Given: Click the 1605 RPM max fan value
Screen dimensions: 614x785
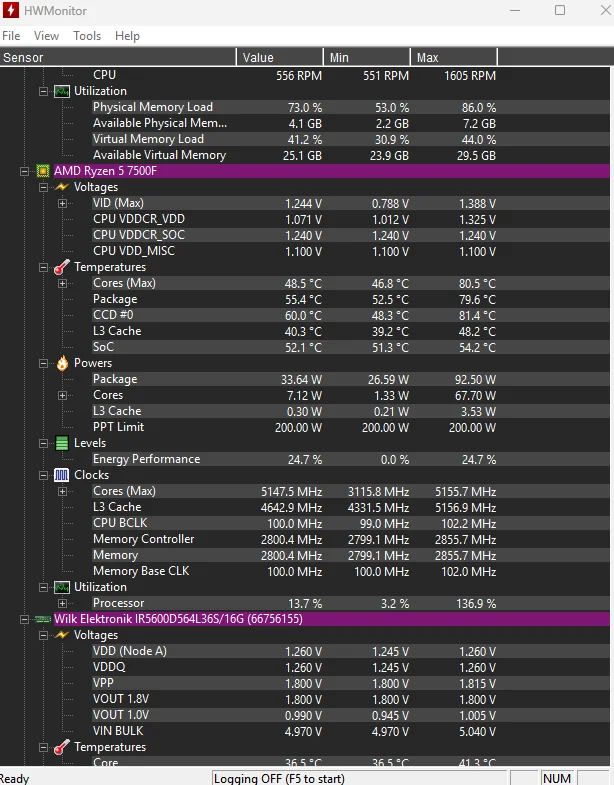Looking at the screenshot, I should [x=470, y=76].
